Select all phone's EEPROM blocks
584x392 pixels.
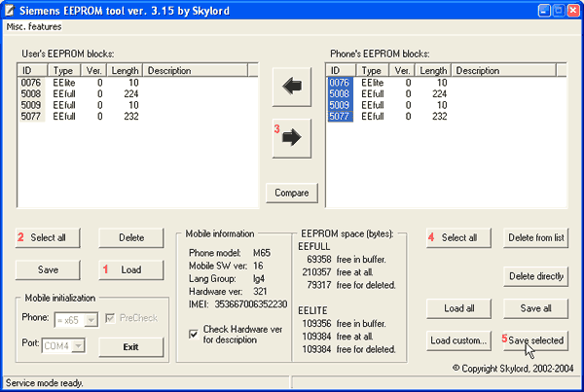[x=458, y=237]
